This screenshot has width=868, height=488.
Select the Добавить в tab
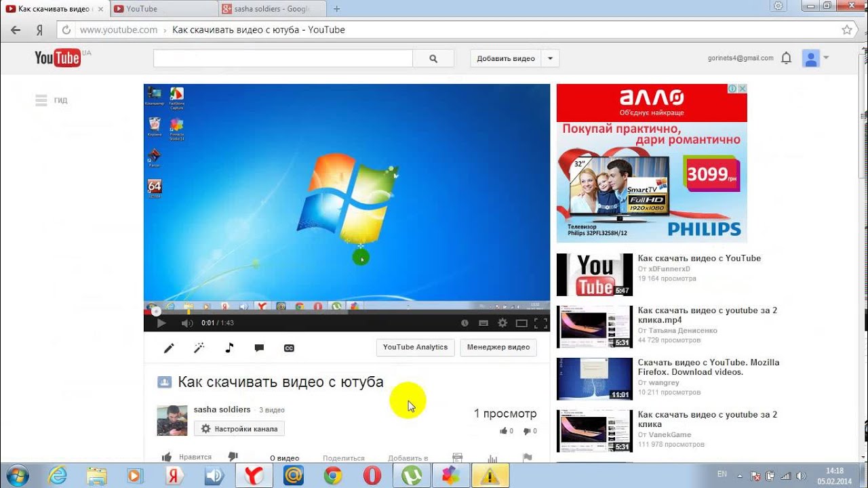tap(408, 458)
